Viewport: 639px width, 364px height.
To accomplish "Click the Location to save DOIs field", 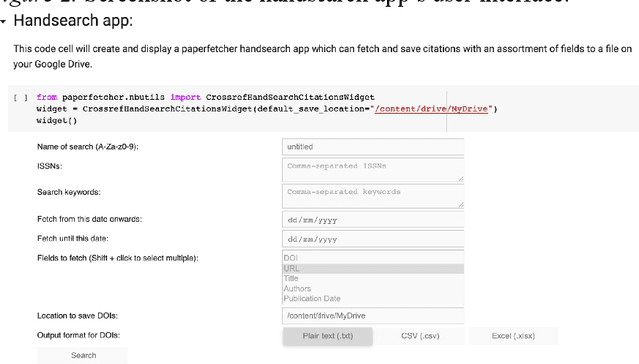I will tap(372, 316).
